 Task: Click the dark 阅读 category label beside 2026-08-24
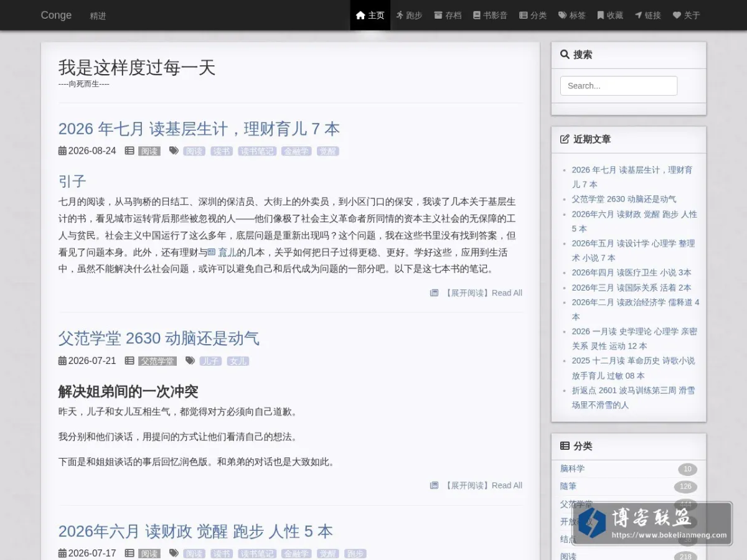(x=149, y=151)
